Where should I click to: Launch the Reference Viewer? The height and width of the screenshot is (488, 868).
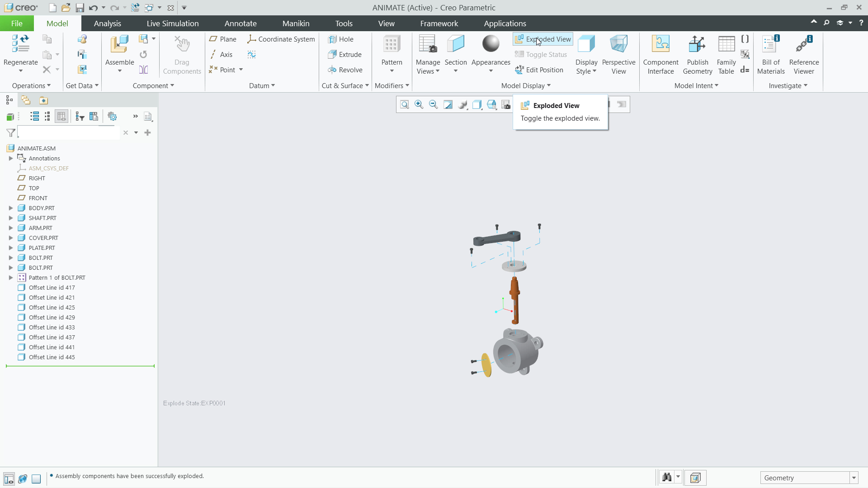coord(804,54)
